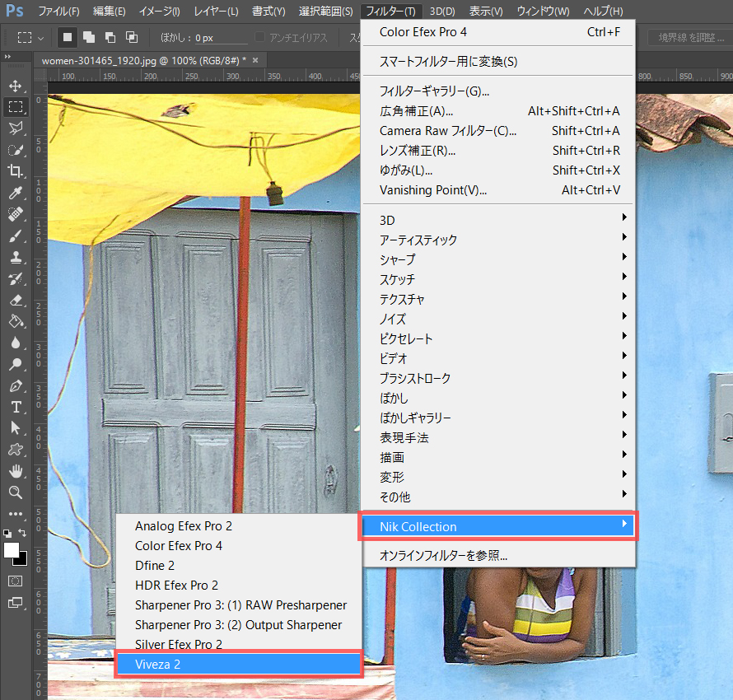Choose スマートフィルター用に変換(S)
Viewport: 733px width, 700px height.
pyautogui.click(x=497, y=61)
